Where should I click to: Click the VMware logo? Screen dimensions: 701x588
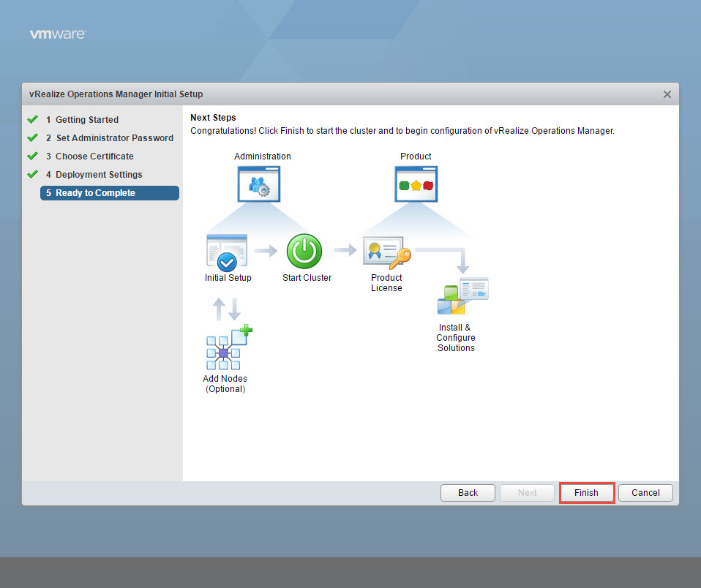[x=58, y=34]
